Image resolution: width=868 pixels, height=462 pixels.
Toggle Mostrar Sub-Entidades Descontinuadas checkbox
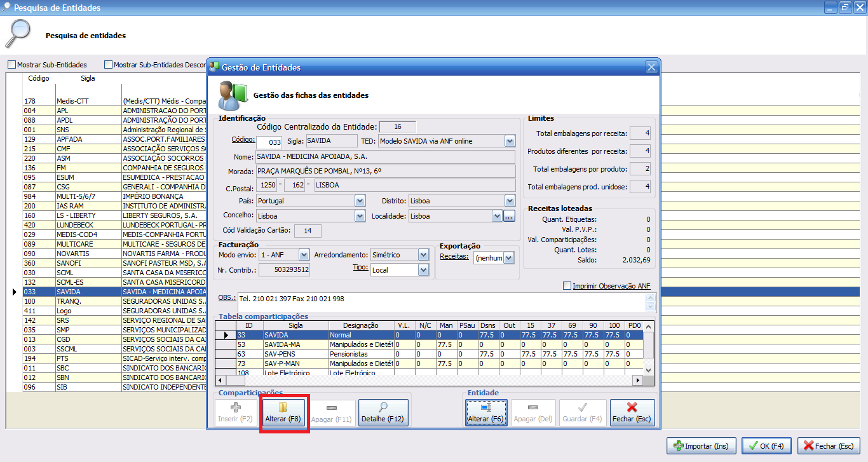point(108,65)
